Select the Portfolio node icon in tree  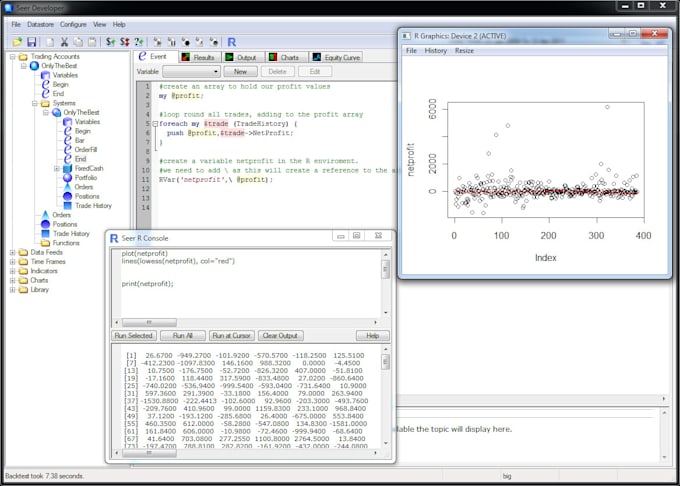[66, 178]
